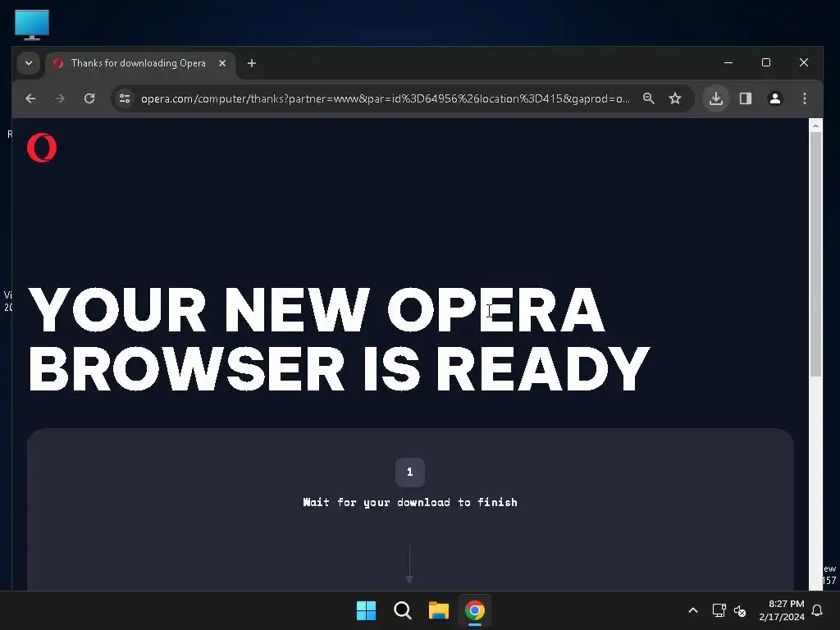Bookmark this page with the star icon
This screenshot has width=840, height=630.
[675, 98]
